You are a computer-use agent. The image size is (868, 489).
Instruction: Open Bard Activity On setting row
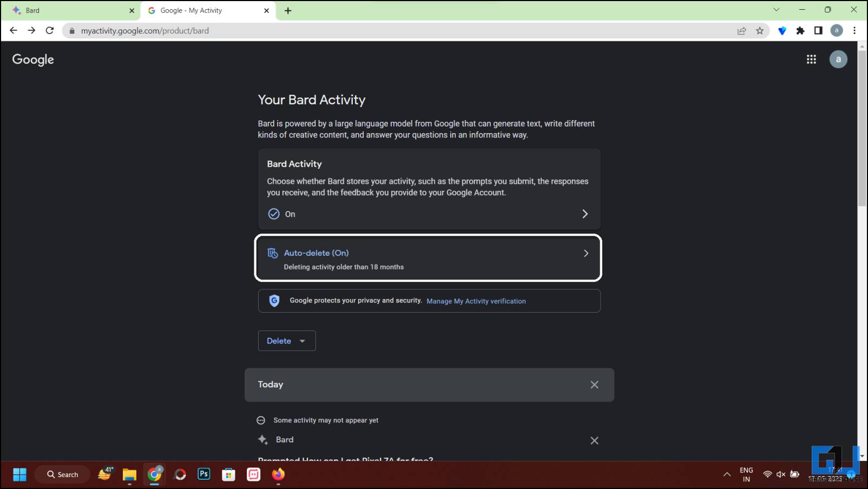pos(429,214)
